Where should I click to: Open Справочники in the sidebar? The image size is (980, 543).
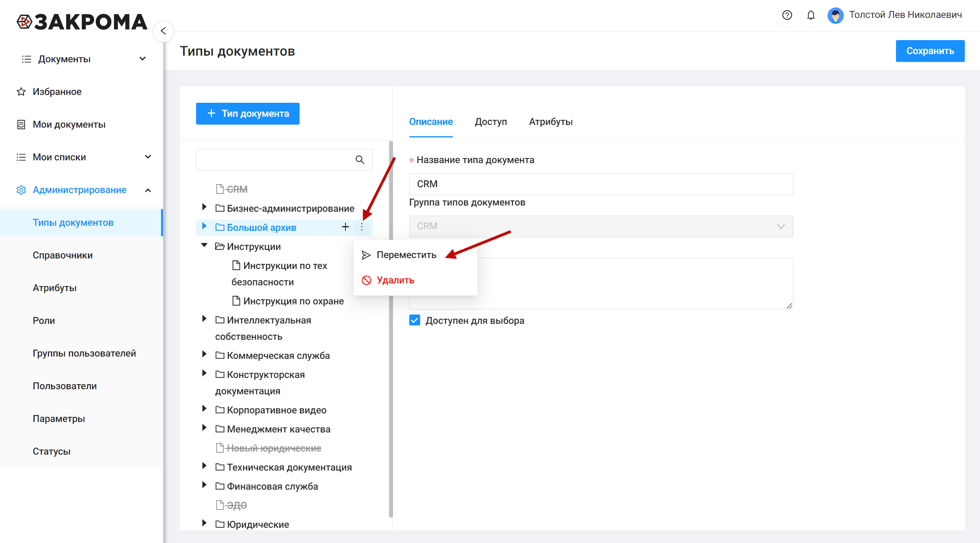click(x=63, y=255)
